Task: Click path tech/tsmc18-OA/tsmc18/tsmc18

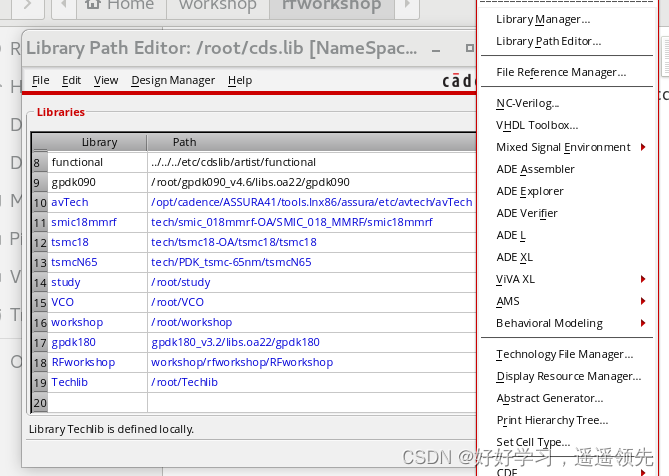Action: coord(311,243)
